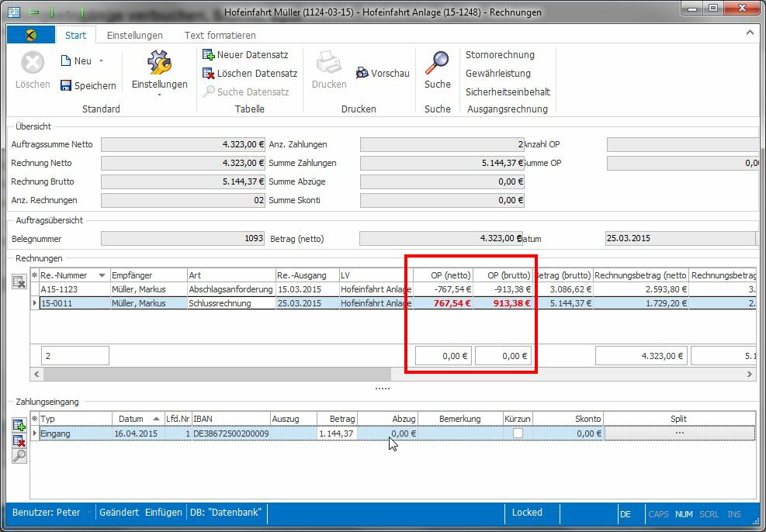Image resolution: width=766 pixels, height=532 pixels.
Task: Click the window system menu icon
Action: tap(14, 12)
